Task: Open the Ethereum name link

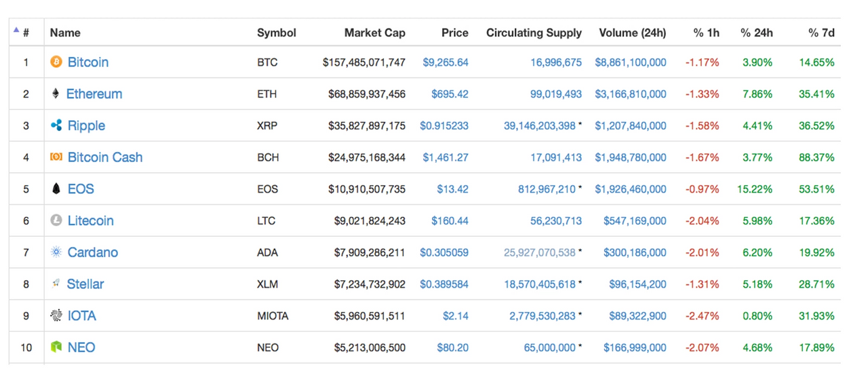Action: tap(94, 94)
